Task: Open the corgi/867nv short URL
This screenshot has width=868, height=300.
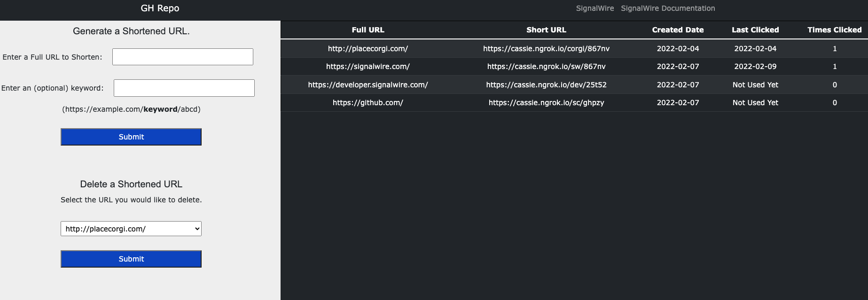Action: 546,48
